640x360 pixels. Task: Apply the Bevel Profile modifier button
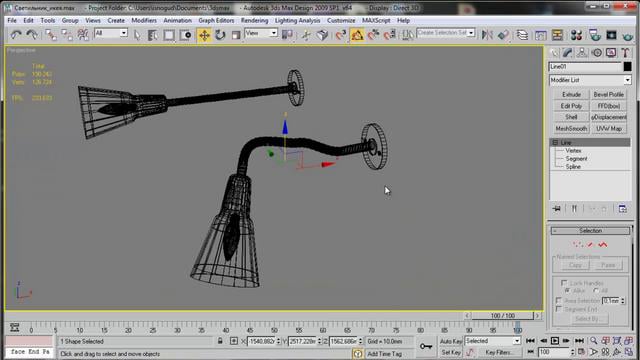tap(608, 95)
